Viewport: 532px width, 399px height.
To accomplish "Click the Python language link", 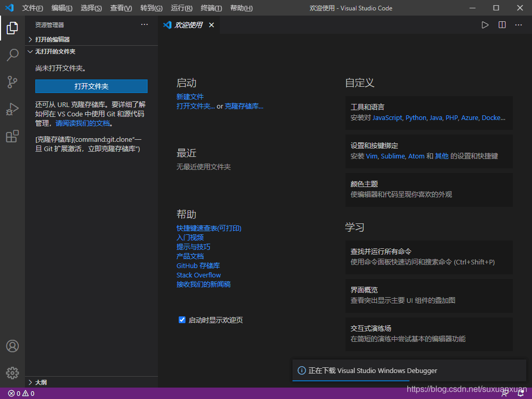I will tap(416, 118).
